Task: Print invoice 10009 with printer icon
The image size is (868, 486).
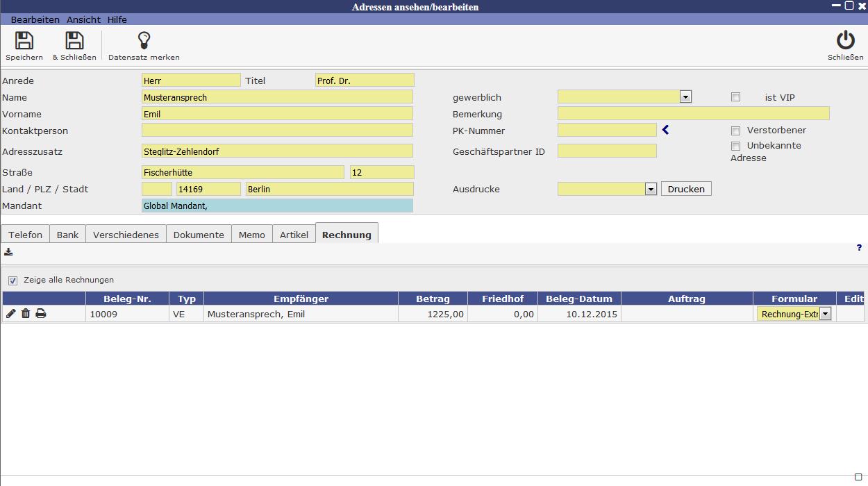Action: (41, 314)
